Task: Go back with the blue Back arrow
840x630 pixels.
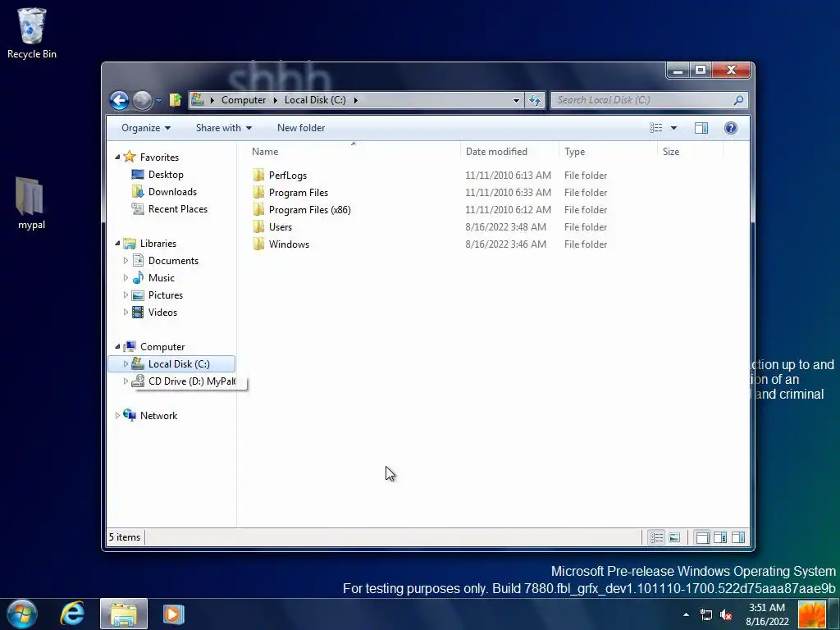Action: [120, 100]
